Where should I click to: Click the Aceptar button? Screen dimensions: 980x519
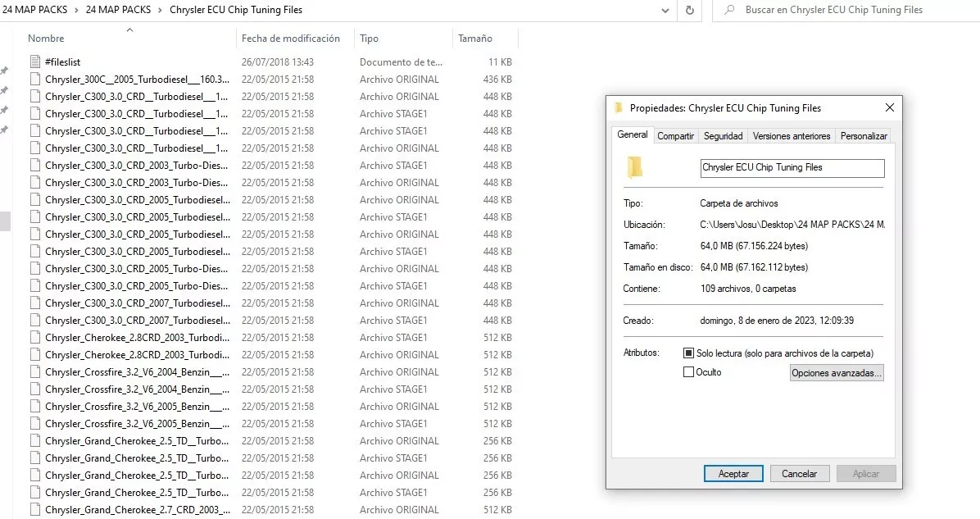tap(733, 474)
